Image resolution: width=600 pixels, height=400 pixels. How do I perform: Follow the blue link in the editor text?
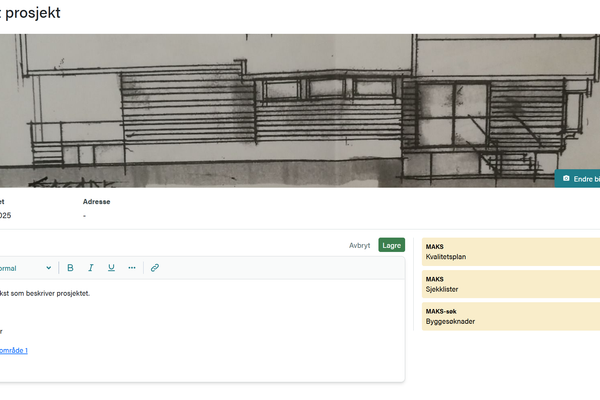pyautogui.click(x=13, y=351)
